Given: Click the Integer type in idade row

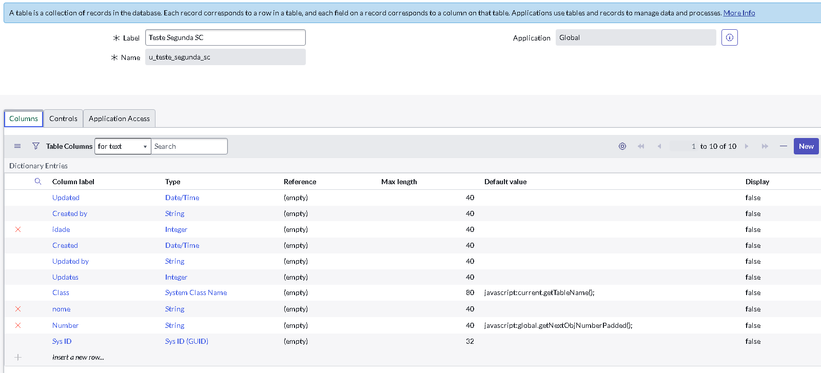Looking at the screenshot, I should click(176, 229).
